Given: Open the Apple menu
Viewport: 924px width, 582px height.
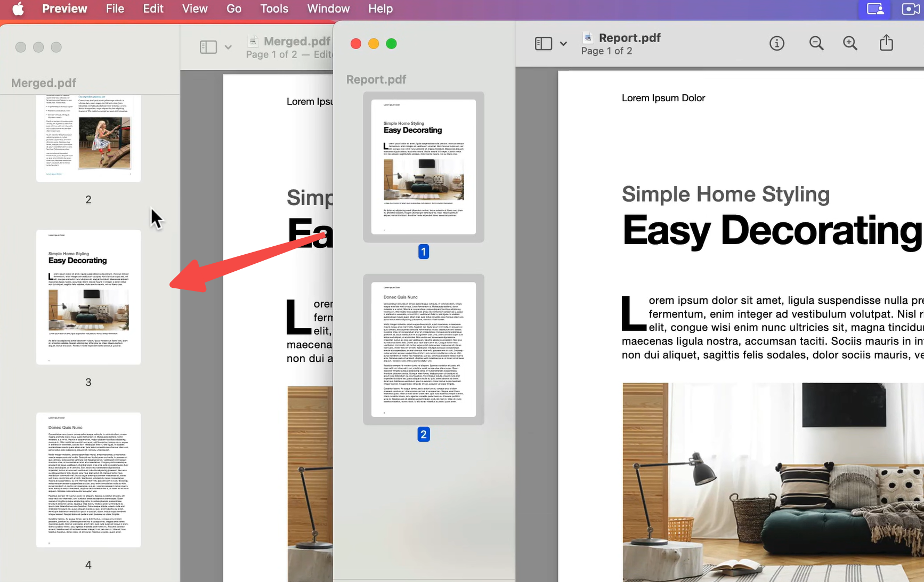Looking at the screenshot, I should pos(18,9).
